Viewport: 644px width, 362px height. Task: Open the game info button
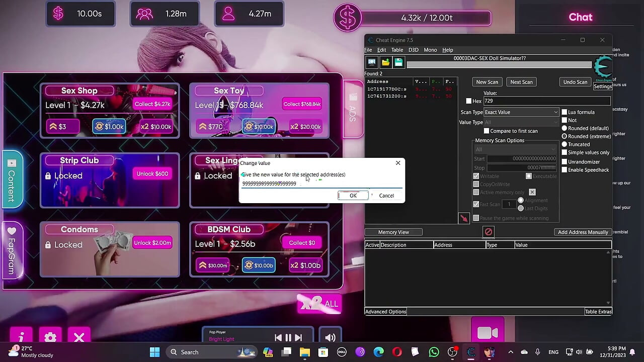21,336
